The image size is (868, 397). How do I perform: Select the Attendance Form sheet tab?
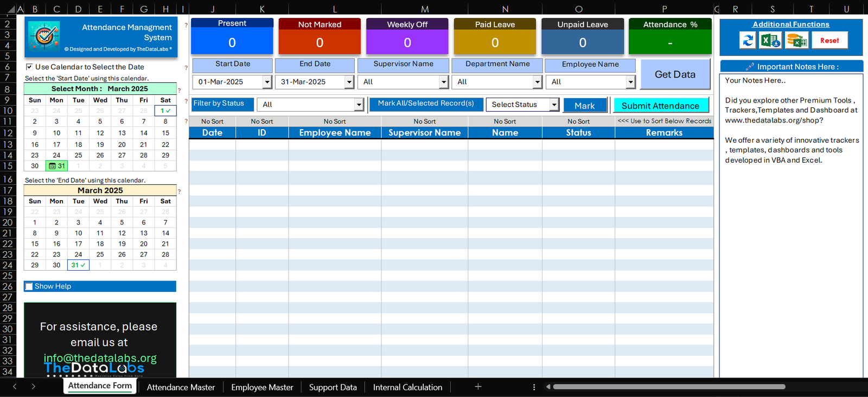tap(100, 386)
